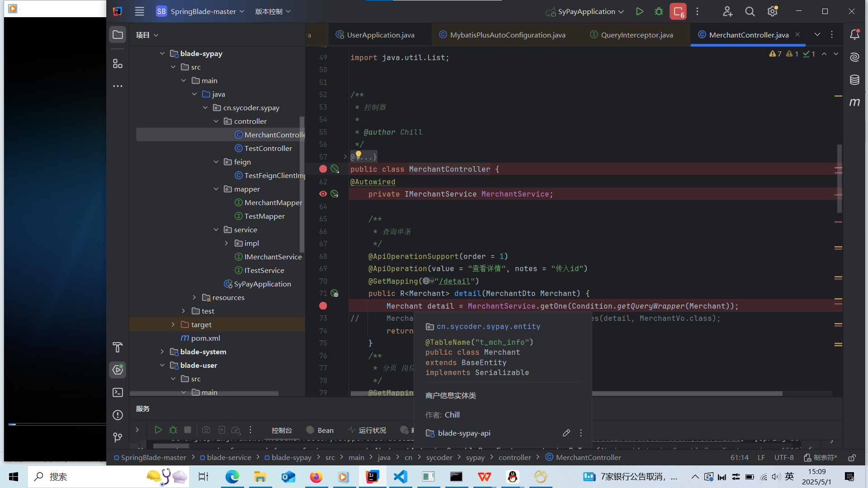The width and height of the screenshot is (868, 488).
Task: Open the Notifications bell icon
Action: point(854,34)
